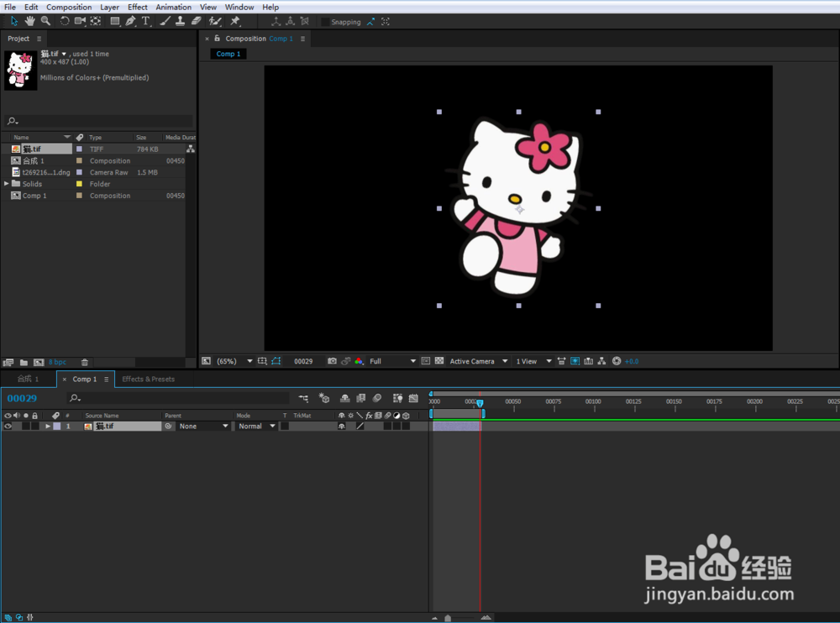Open the Normal blending mode dropdown

click(256, 427)
